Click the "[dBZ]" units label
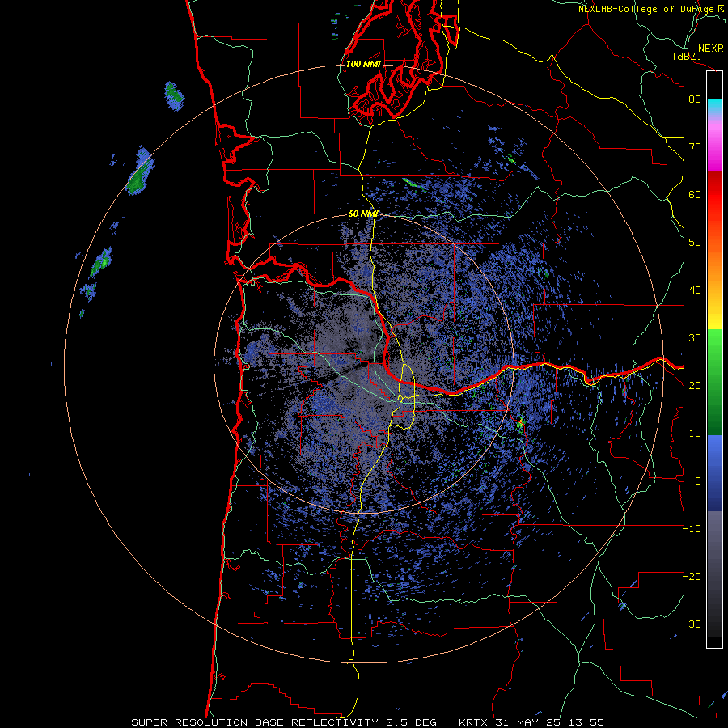 (687, 56)
